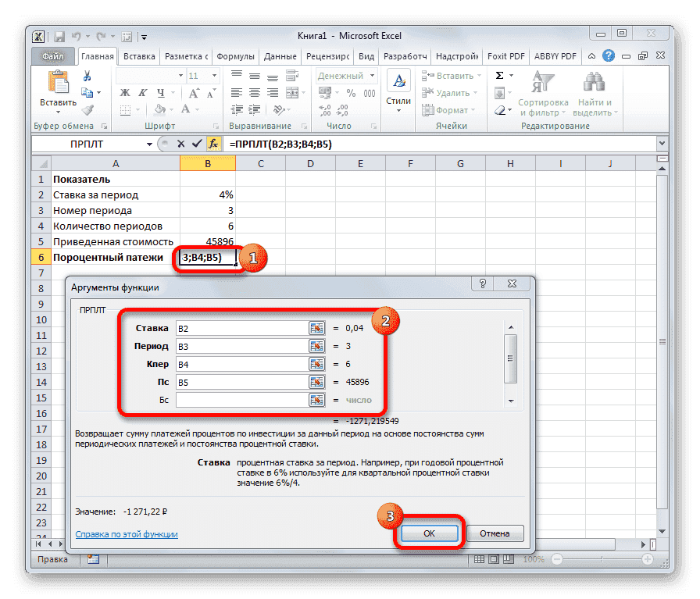The width and height of the screenshot is (700, 599).
Task: Click the fx insert function icon
Action: click(x=213, y=144)
